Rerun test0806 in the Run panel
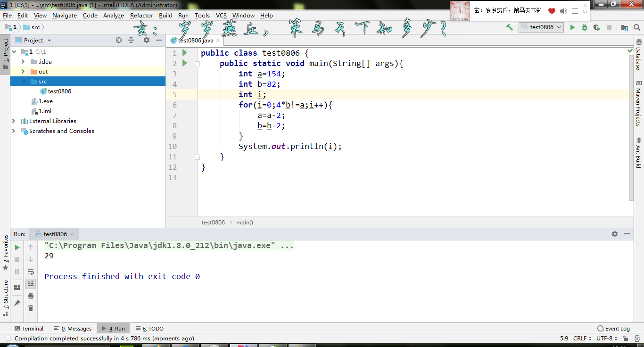Viewport: 644px width, 347px height. coord(17,247)
